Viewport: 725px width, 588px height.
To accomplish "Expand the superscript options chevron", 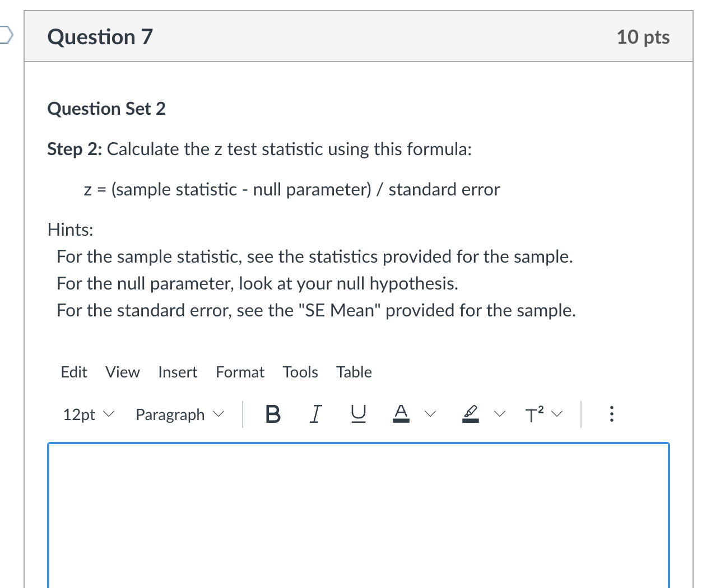I will (556, 414).
